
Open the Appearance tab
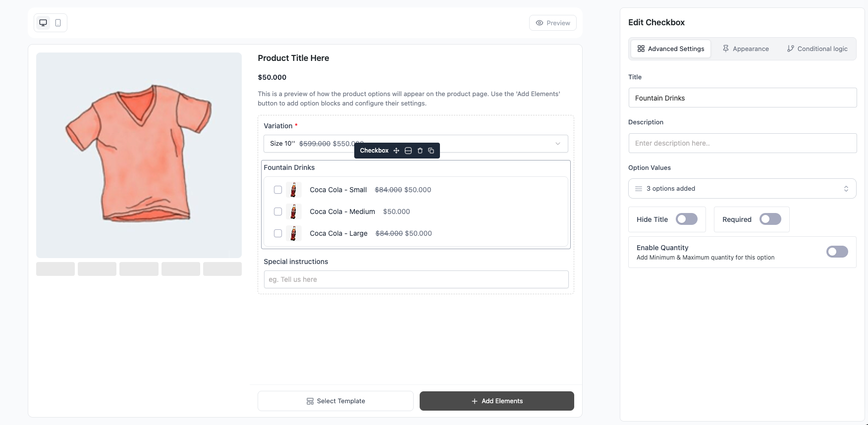[746, 49]
